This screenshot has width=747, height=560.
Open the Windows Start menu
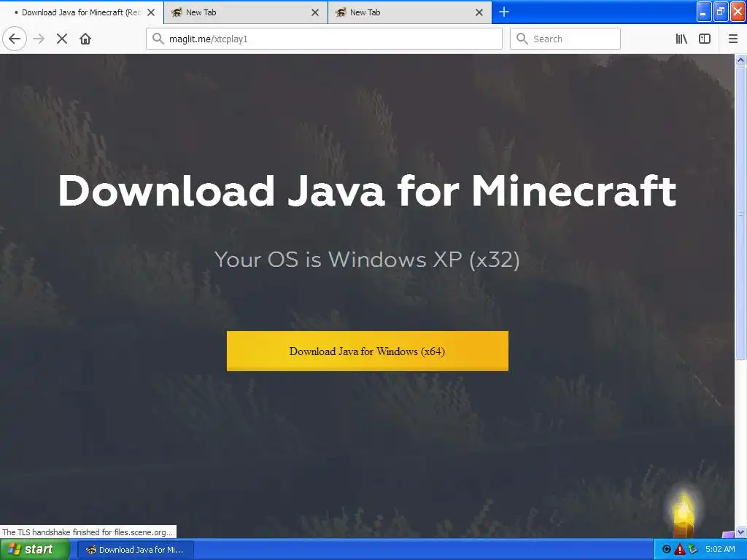pos(35,550)
